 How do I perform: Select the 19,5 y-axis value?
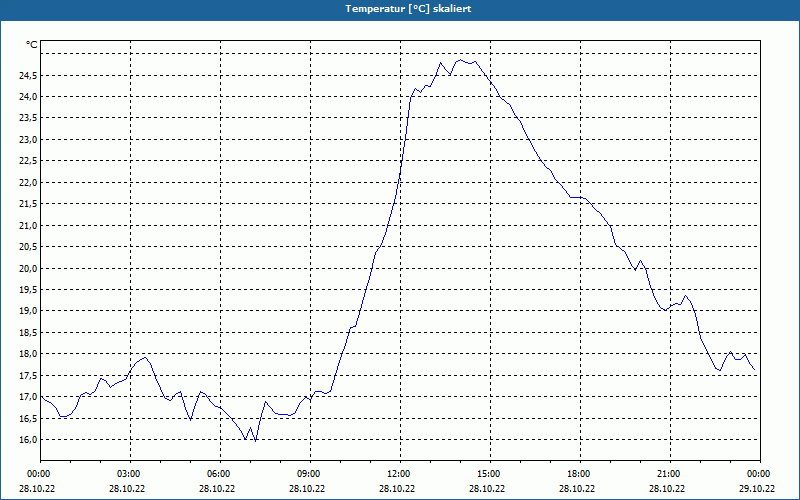click(28, 290)
